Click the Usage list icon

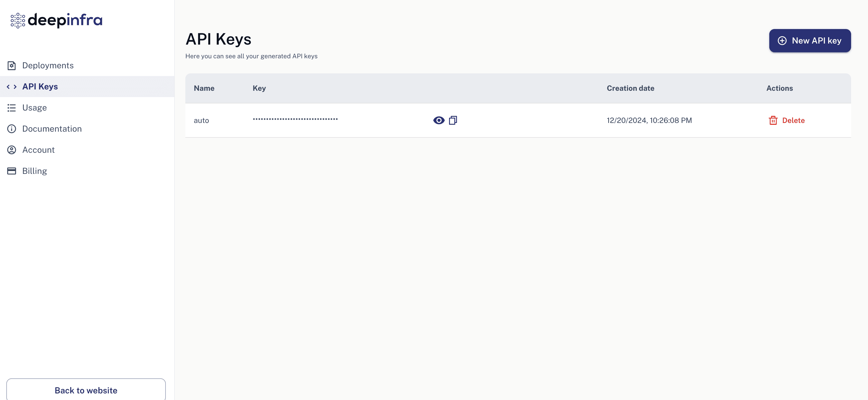tap(11, 107)
